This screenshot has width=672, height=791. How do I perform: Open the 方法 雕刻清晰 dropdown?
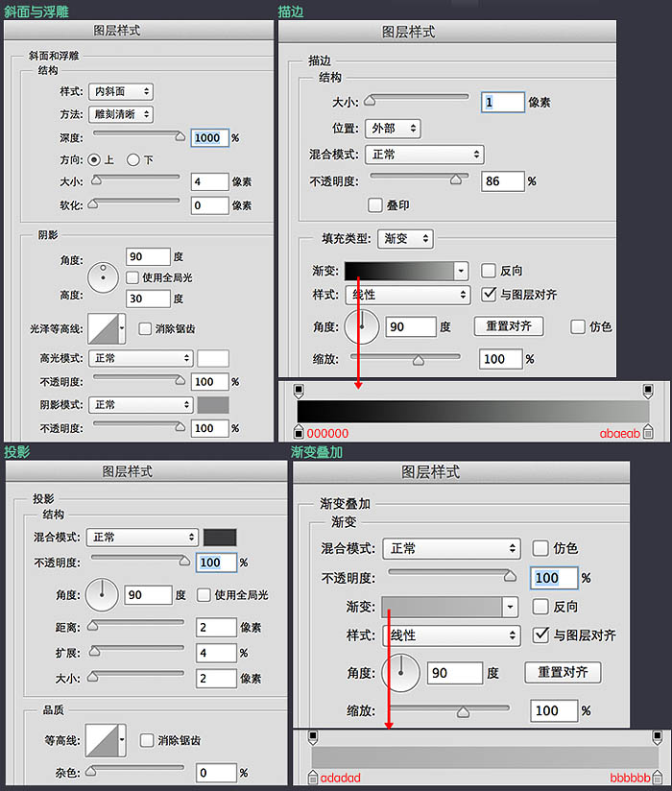[x=121, y=114]
